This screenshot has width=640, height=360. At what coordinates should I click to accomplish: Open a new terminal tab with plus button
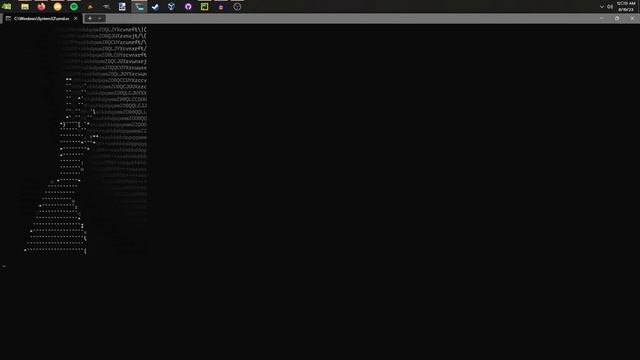click(x=90, y=18)
